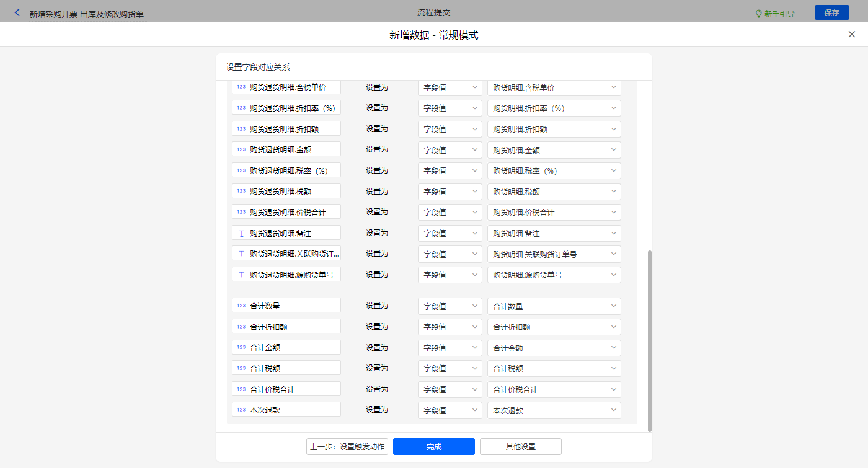
Task: Click the text icon beside 购货退货明细.源购货单号
Action: [x=241, y=275]
